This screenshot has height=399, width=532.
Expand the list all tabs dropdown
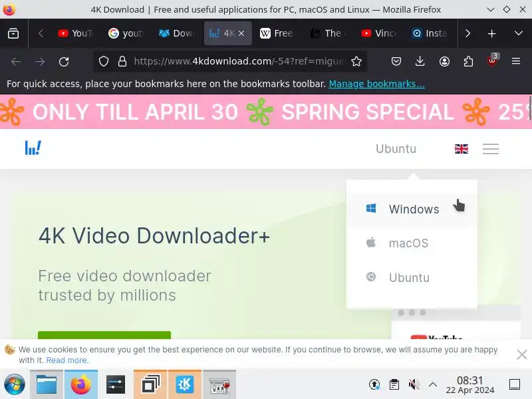518,33
